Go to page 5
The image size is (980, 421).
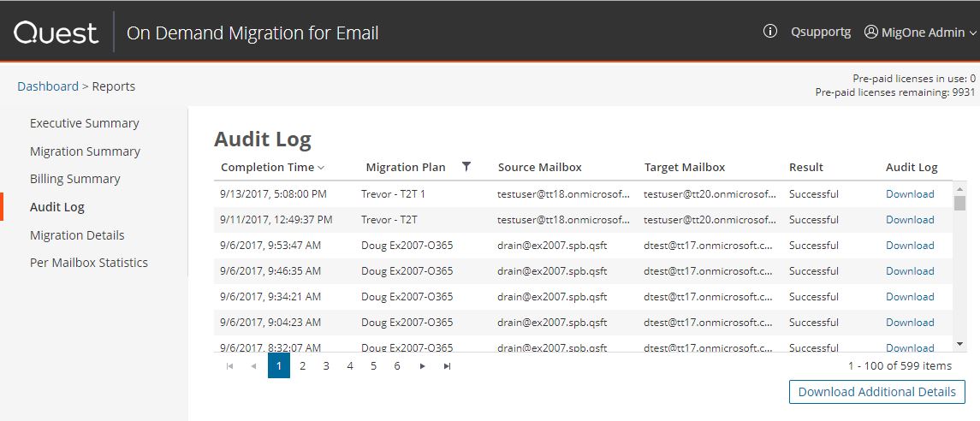click(x=373, y=366)
